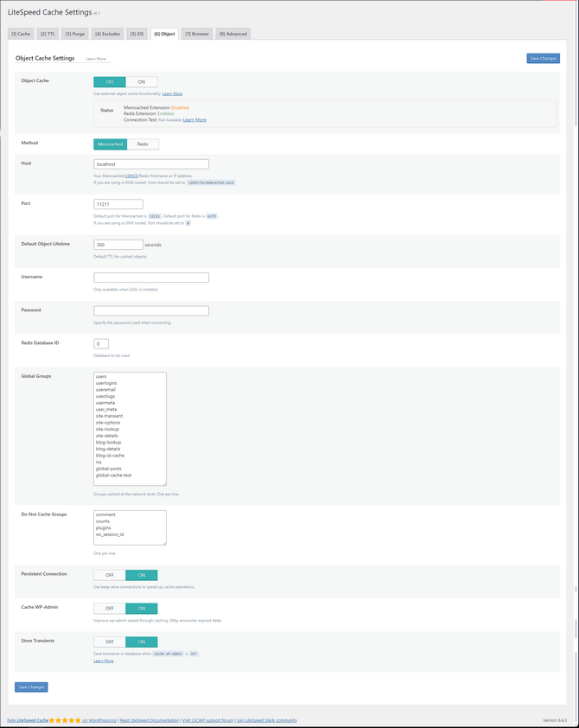Click the five-star rating icons in footer
579x728 pixels.
[65, 719]
